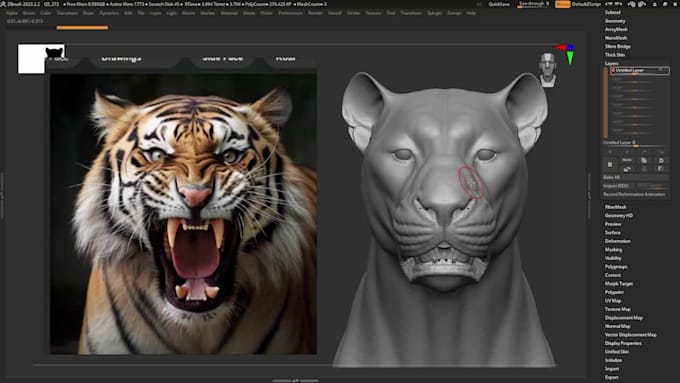
Task: Expand the Polypaint sub-palette
Action: pyautogui.click(x=614, y=292)
